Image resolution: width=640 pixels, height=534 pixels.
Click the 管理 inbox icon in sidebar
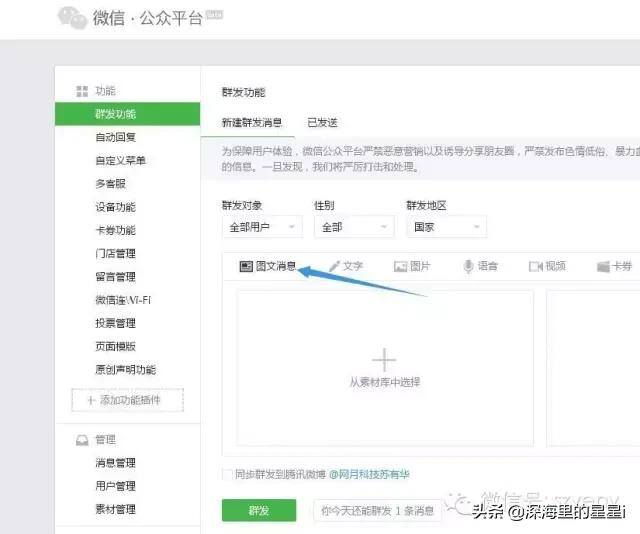[x=82, y=440]
